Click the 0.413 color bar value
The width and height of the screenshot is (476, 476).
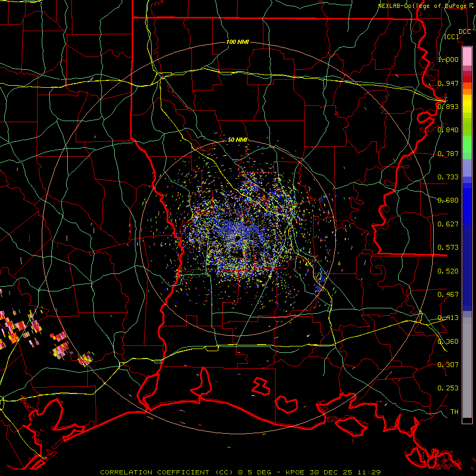448,318
